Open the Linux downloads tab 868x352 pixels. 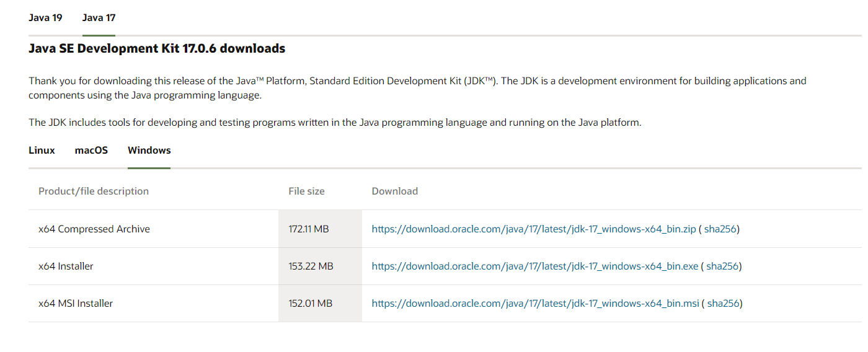pos(42,150)
